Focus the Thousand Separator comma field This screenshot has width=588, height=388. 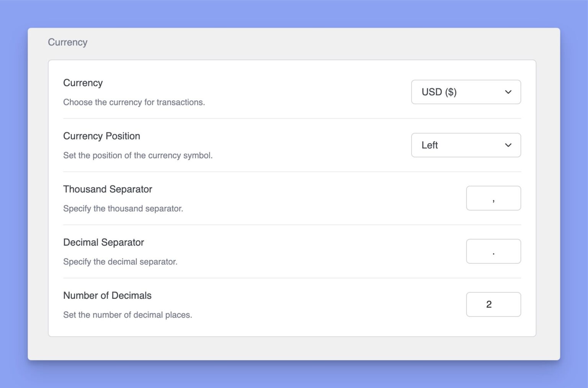click(x=493, y=198)
